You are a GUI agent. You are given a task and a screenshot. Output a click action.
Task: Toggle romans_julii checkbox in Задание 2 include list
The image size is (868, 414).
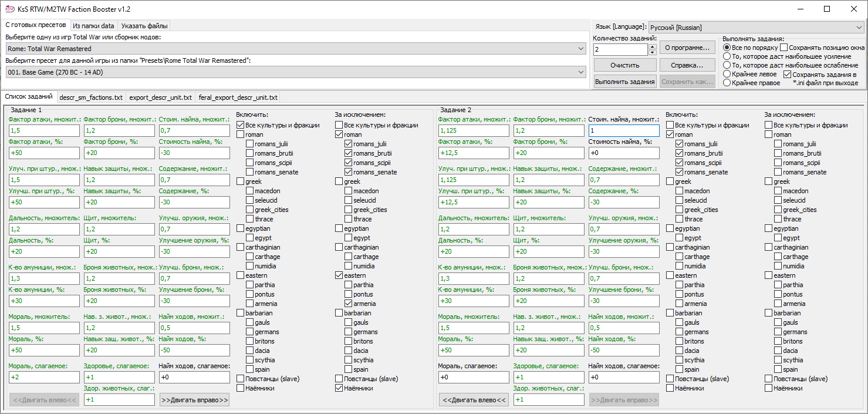click(x=680, y=144)
